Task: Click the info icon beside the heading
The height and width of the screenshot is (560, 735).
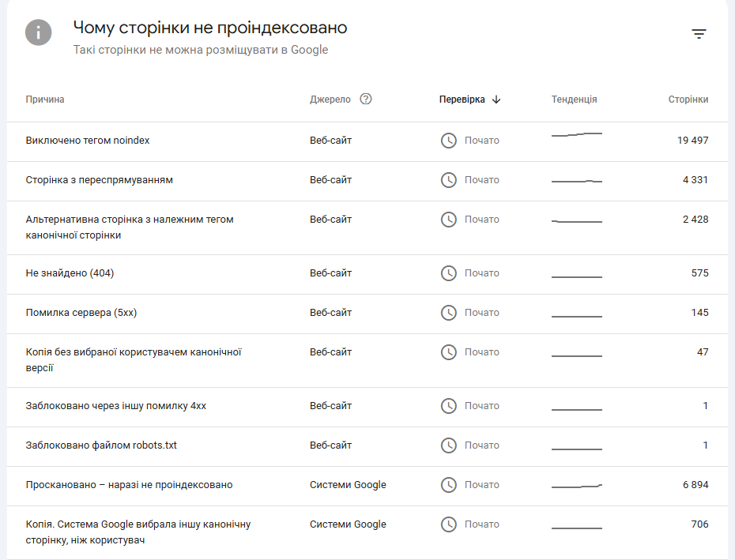Action: pyautogui.click(x=39, y=32)
